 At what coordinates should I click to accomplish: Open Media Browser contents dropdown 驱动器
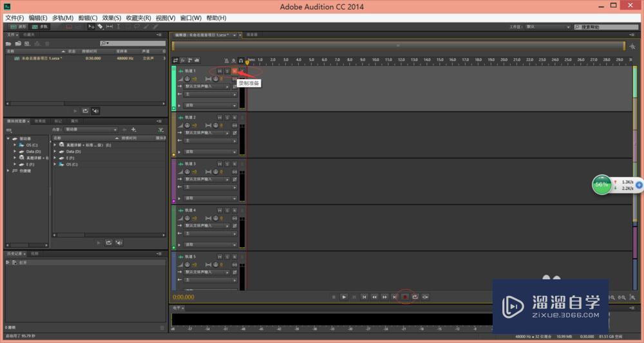point(91,129)
